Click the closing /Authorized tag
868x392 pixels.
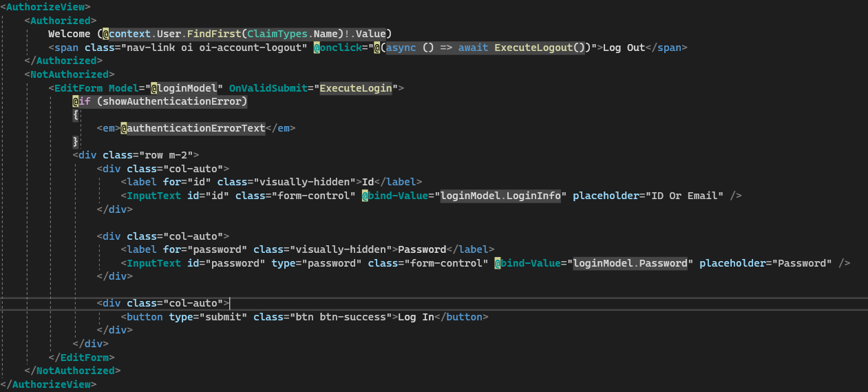pos(63,61)
